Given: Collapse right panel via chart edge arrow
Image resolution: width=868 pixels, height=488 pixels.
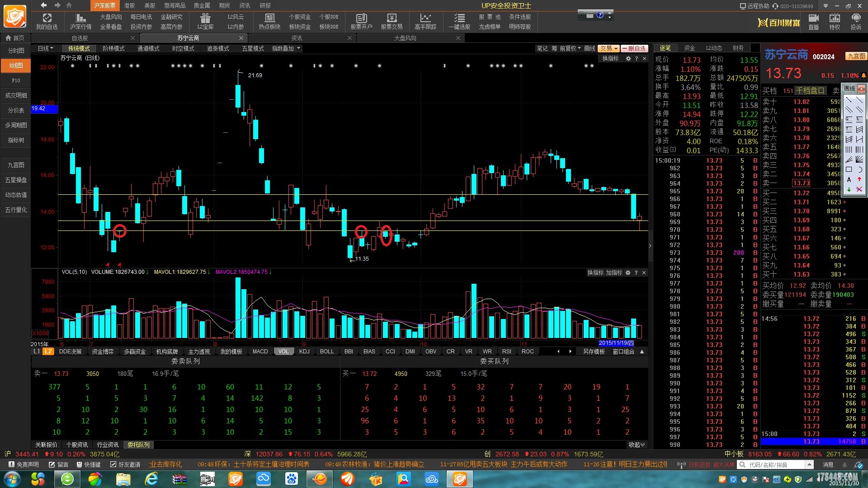Looking at the screenshot, I should click(650, 246).
